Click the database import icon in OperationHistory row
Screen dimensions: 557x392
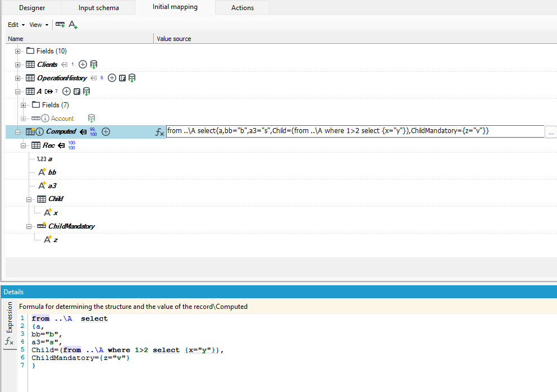(x=132, y=78)
